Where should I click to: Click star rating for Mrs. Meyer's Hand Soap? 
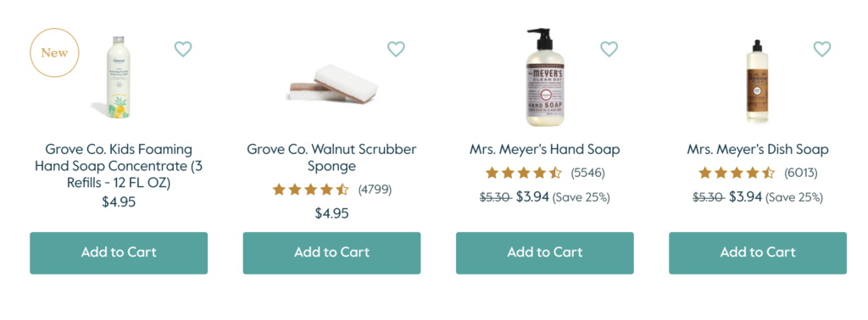coord(524,173)
